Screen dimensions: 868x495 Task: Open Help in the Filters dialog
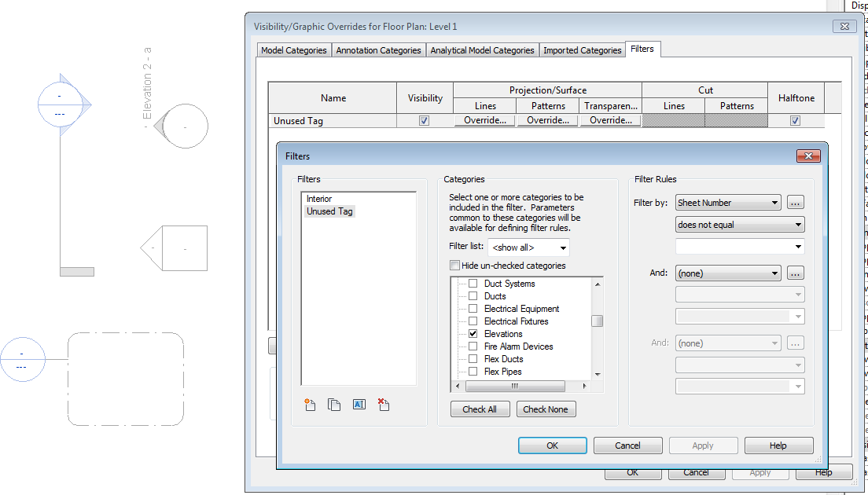click(x=778, y=445)
